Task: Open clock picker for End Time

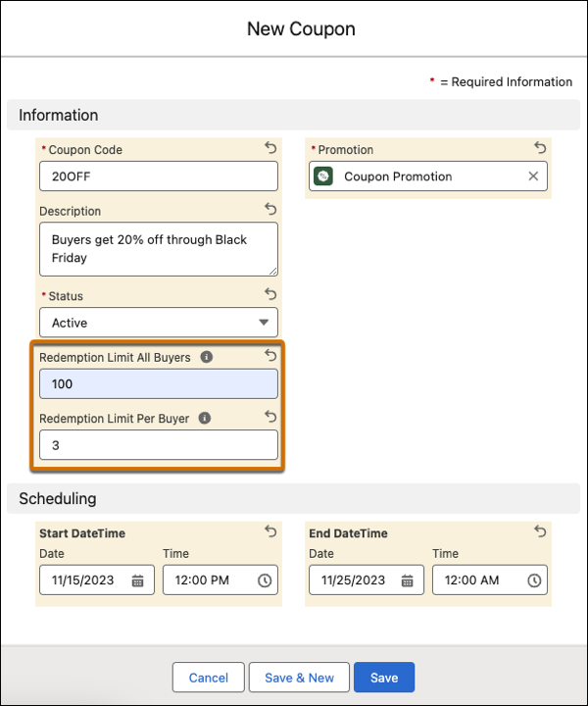Action: pos(534,580)
